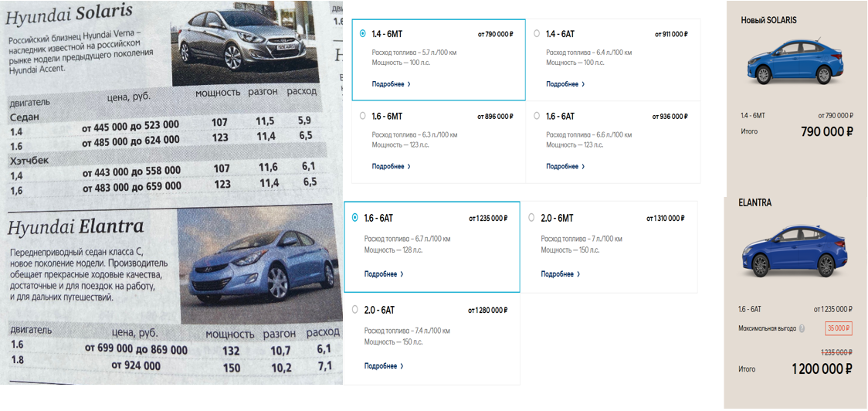Click the 35 000 ₽ discount badge
Image resolution: width=868 pixels, height=411 pixels.
click(x=838, y=328)
